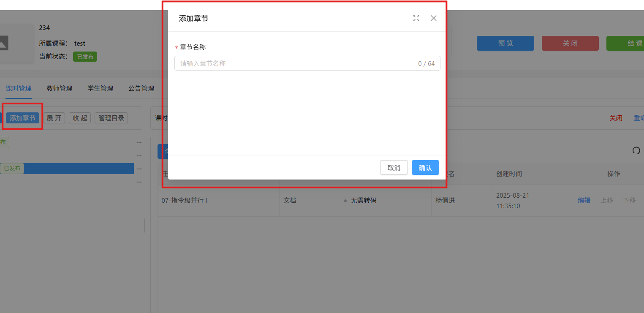Open 管理目录 for the chapter list
This screenshot has height=313, width=644.
111,118
